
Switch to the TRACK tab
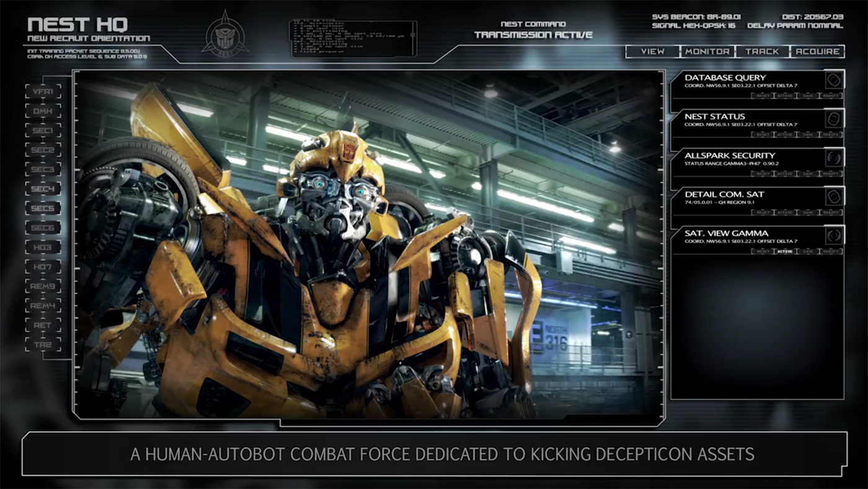coord(762,52)
